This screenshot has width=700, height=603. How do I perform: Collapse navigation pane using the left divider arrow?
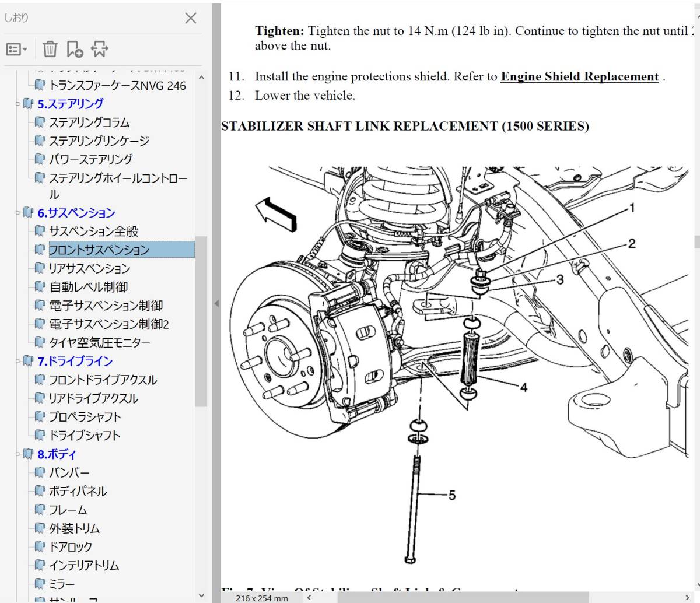click(216, 303)
